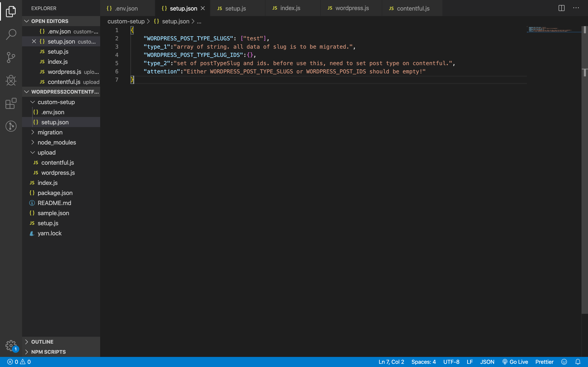
Task: Change language mode from JSON
Action: (487, 362)
